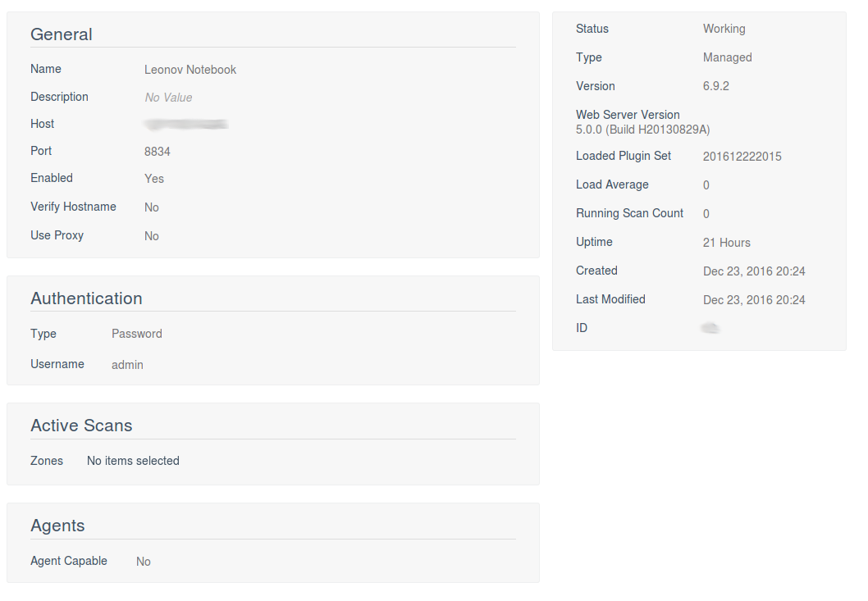868x601 pixels.
Task: Click the blurred Host address value
Action: (186, 124)
